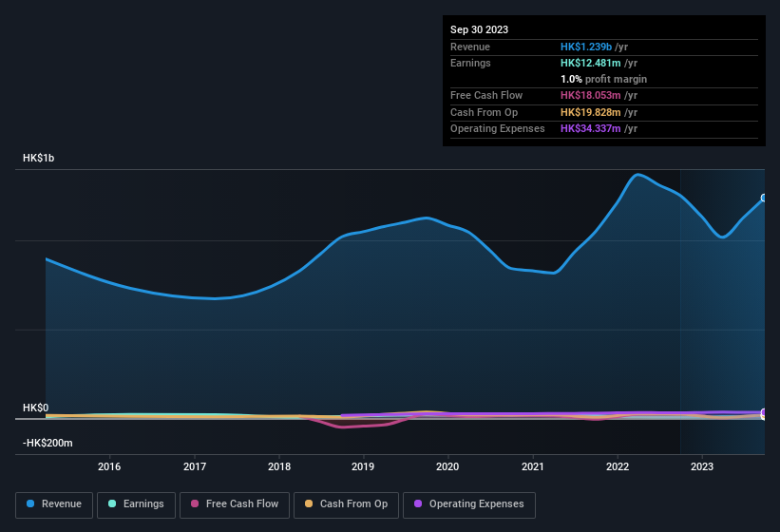Click the 2021 x-axis label
The height and width of the screenshot is (532, 780).
533,466
